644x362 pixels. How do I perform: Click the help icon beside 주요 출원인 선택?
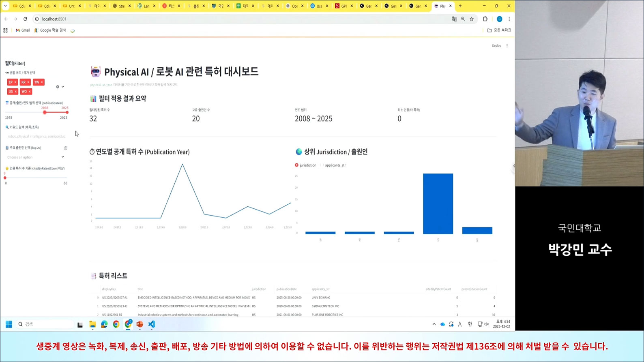tap(66, 148)
